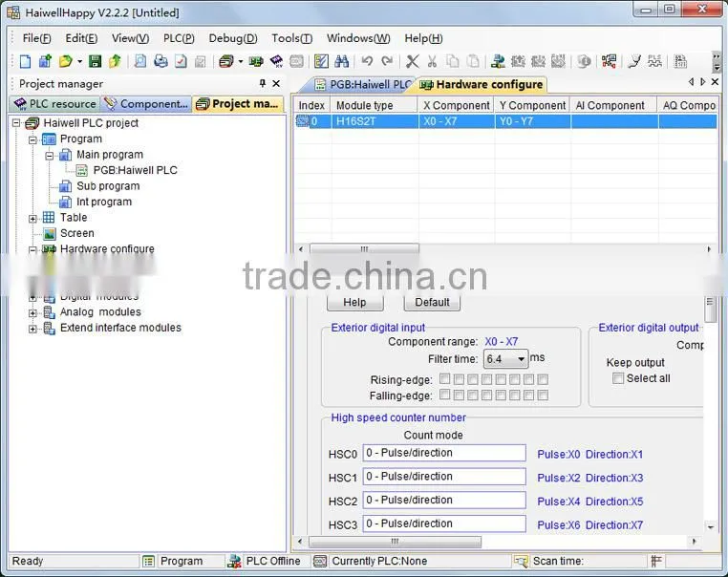Viewport: 728px width, 577px height.
Task: Select Int program in project tree
Action: point(104,202)
